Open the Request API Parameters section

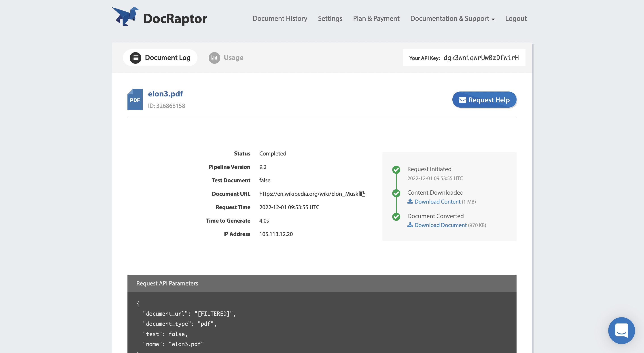[x=167, y=283]
